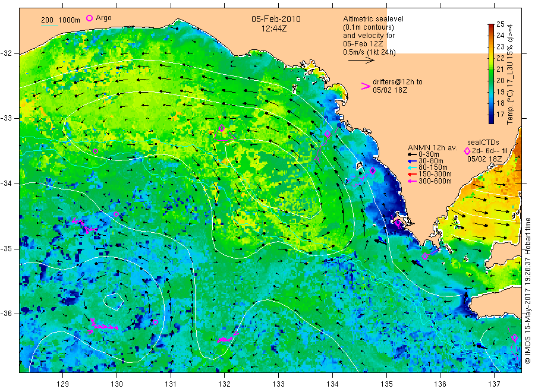Click the Argo float circle near 129.6E 33.5S
Screen dimensions: 535x392
pyautogui.click(x=96, y=151)
